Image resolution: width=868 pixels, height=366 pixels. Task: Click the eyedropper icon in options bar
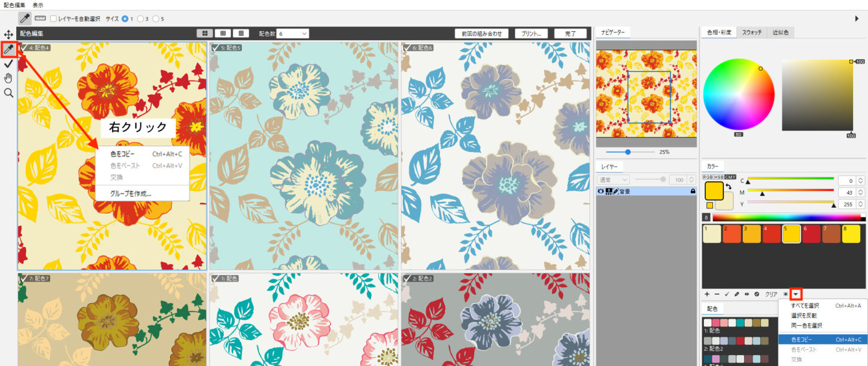(x=25, y=19)
